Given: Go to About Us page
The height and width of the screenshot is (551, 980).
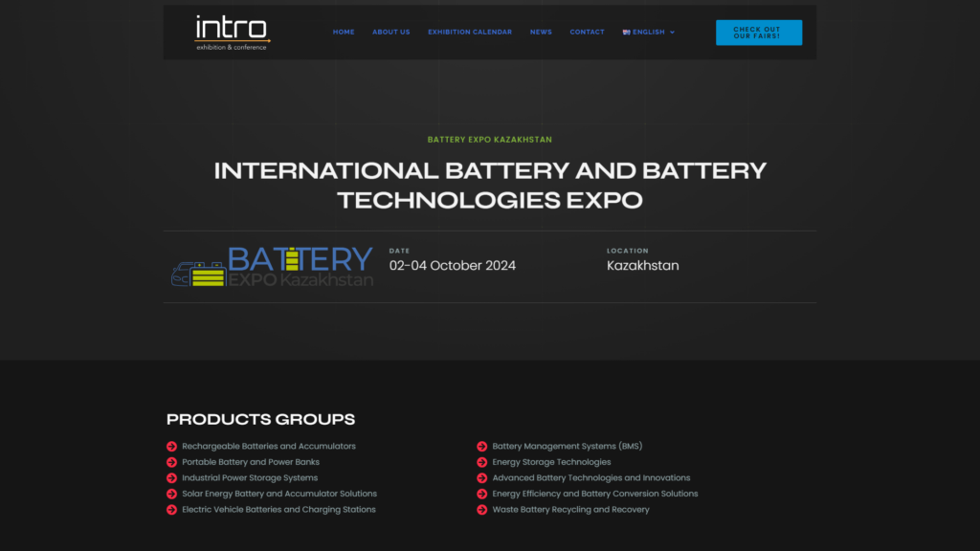Looking at the screenshot, I should [391, 32].
